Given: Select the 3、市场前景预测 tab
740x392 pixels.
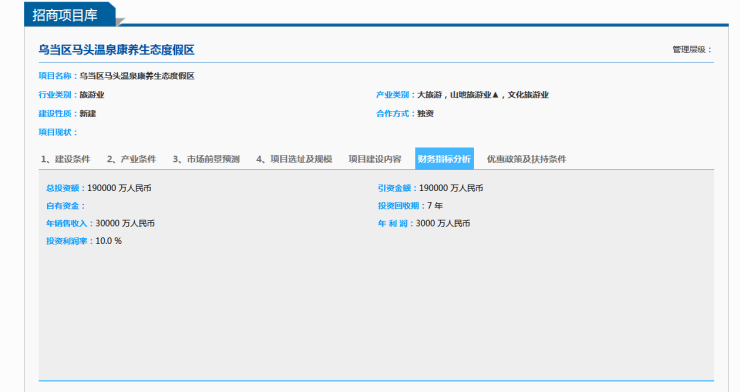Looking at the screenshot, I should pos(206,159).
